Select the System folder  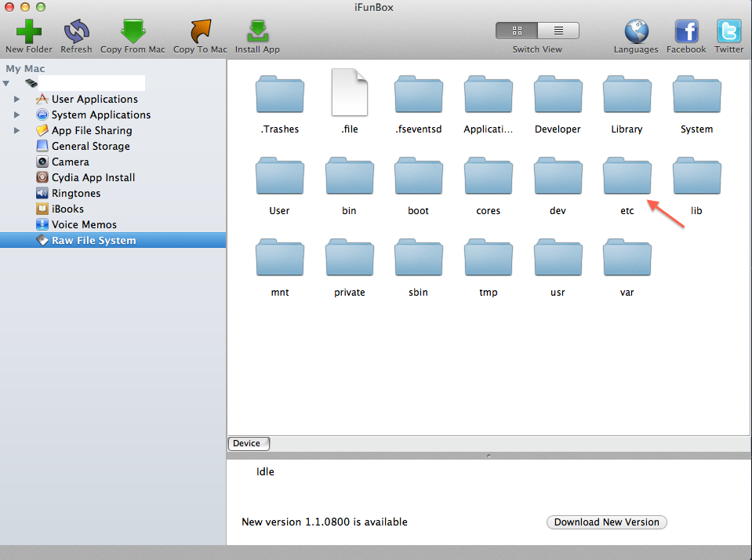click(x=696, y=95)
